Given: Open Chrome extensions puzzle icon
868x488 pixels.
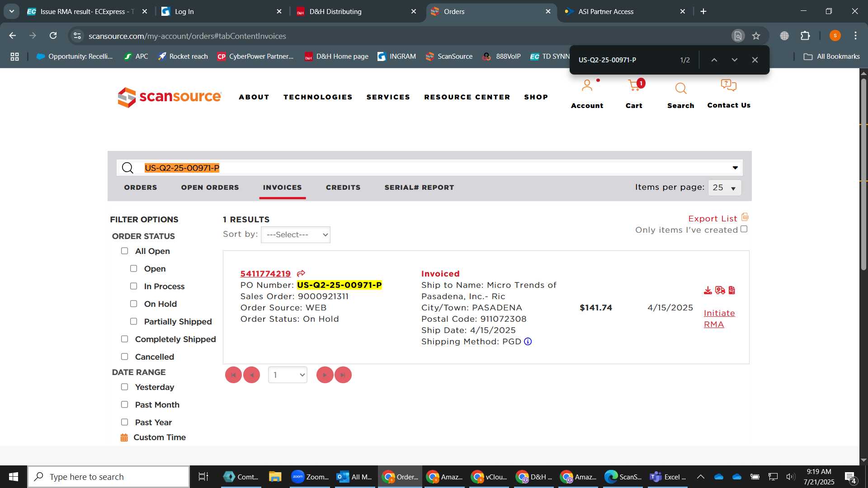Looking at the screenshot, I should 805,36.
